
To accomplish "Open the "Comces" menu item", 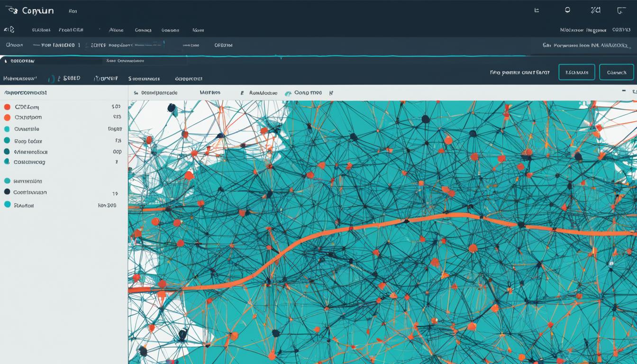I will tap(143, 30).
